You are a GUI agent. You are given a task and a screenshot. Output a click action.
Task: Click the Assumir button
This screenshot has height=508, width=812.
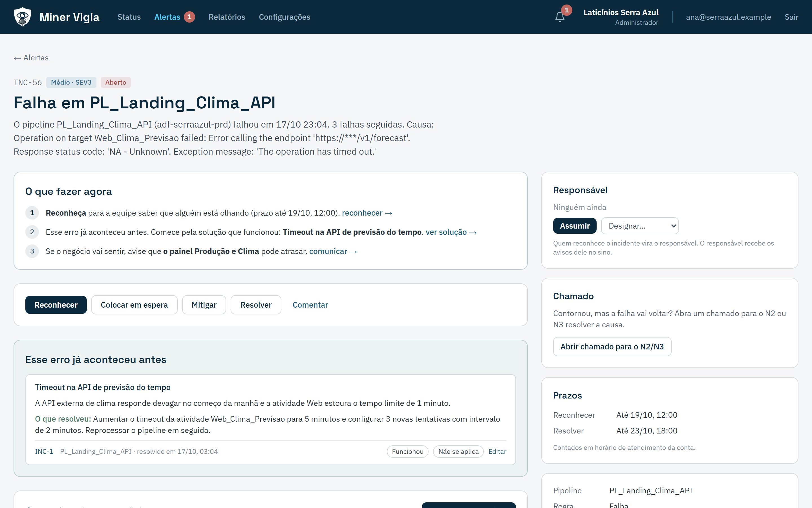(x=575, y=226)
